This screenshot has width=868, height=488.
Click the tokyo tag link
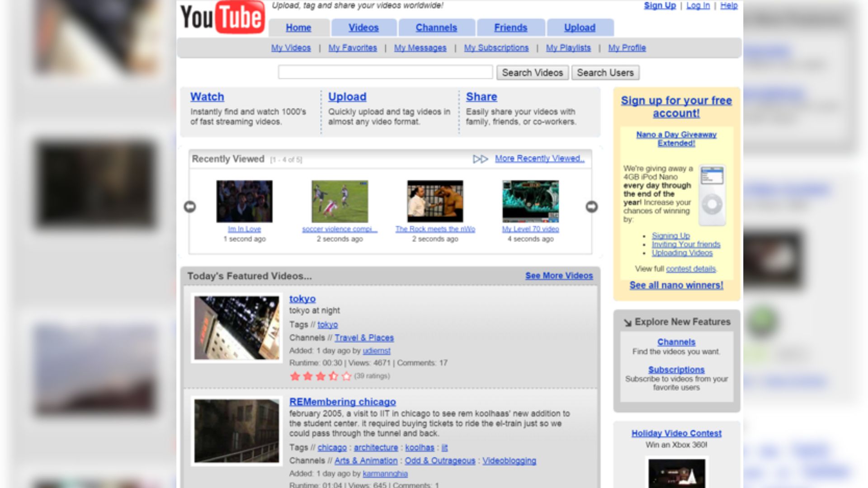point(327,324)
